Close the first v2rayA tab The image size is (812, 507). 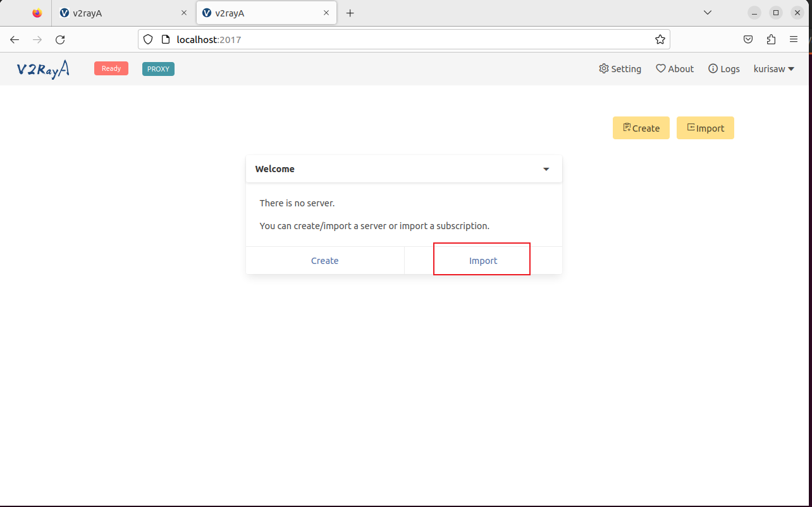[x=184, y=13]
